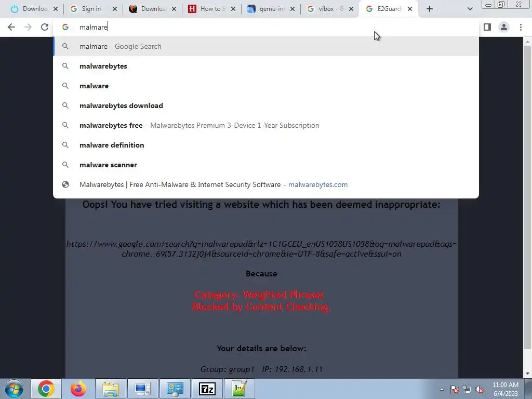Open 7-Zip from the taskbar
This screenshot has height=399, width=532.
207,389
